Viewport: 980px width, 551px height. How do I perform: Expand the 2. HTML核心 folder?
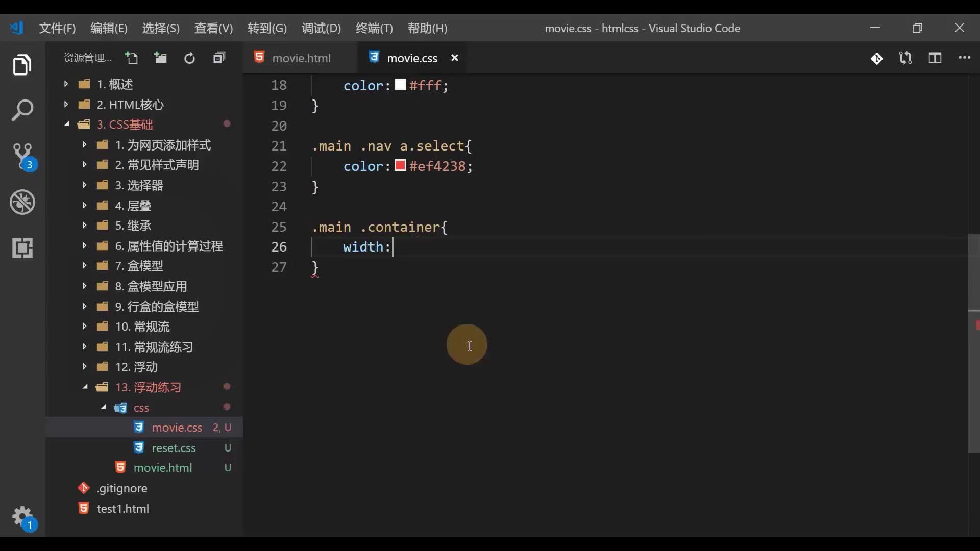[x=66, y=104]
